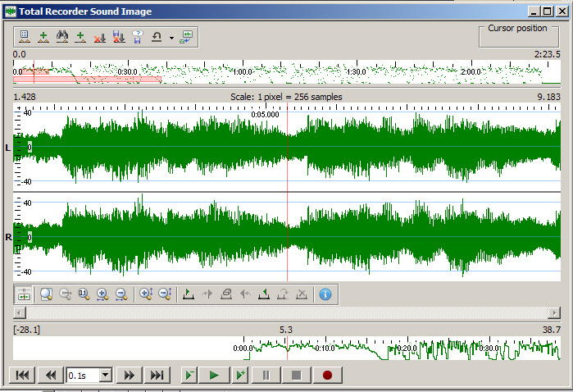Screen dimensions: 573x392
Task: Click the Cursor position box
Action: coord(519,36)
